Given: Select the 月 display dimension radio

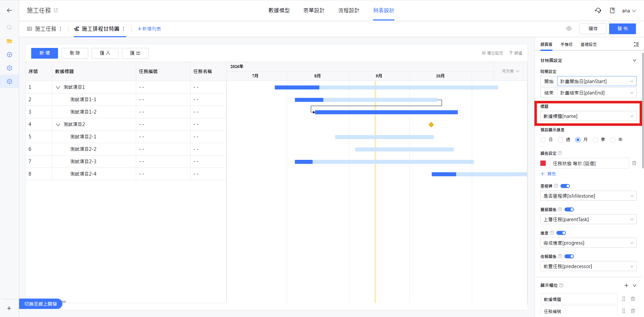Looking at the screenshot, I should [578, 140].
